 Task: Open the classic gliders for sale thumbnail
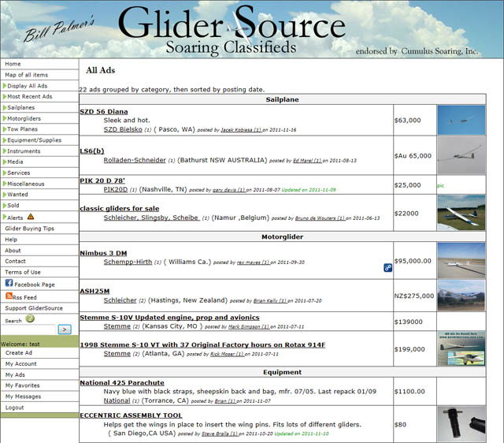click(461, 213)
